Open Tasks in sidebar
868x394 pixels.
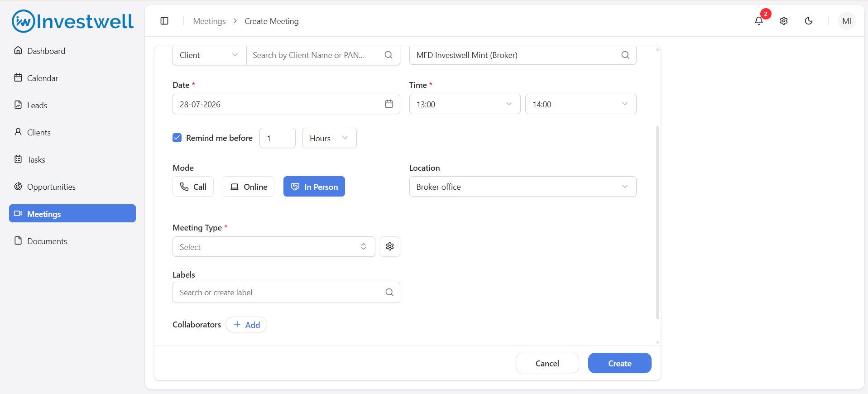(x=72, y=159)
